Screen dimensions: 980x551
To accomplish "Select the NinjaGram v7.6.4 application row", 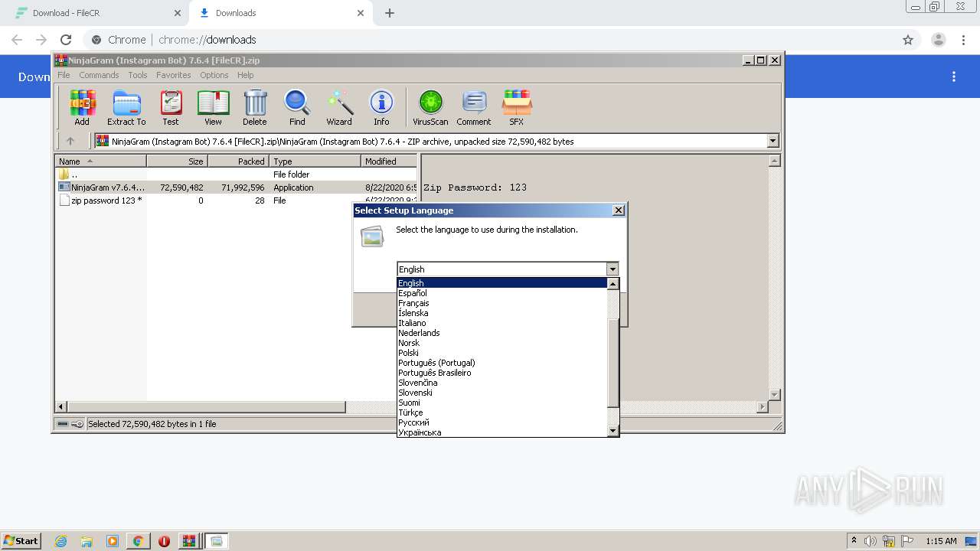I will point(237,187).
